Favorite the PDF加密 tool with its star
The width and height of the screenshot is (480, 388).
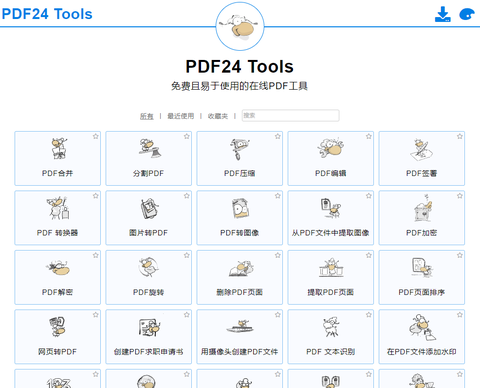(x=460, y=196)
